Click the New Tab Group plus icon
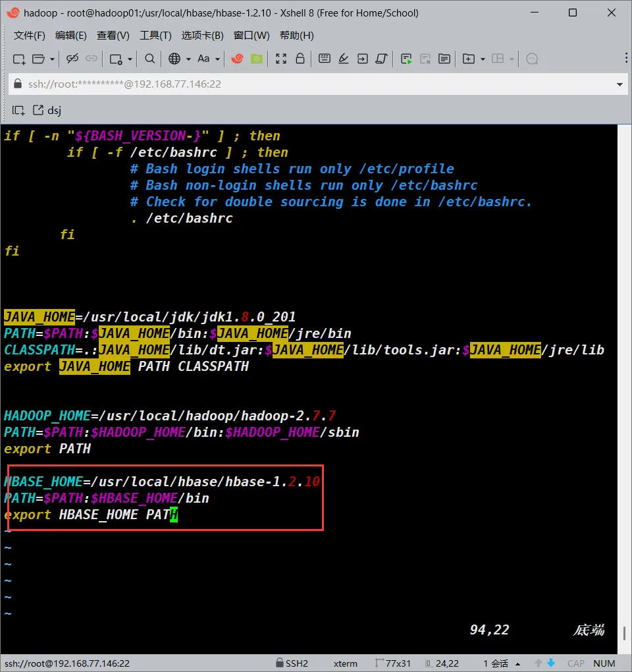Screen dimensions: 632x672 coord(469,59)
